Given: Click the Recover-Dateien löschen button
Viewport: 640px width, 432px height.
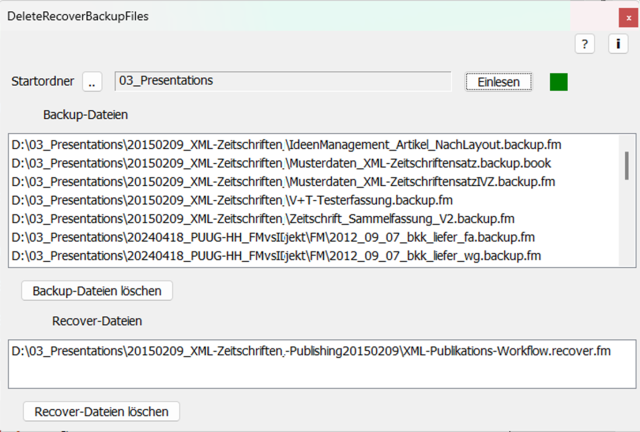Looking at the screenshot, I should tap(101, 411).
